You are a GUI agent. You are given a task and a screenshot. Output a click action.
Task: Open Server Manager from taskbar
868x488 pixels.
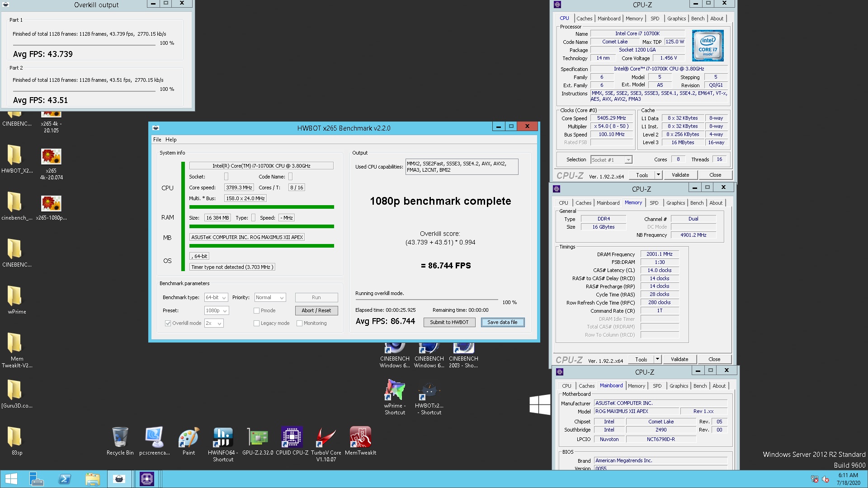(x=36, y=479)
